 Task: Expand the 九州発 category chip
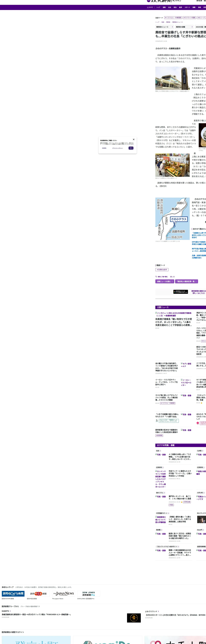pos(200,451)
